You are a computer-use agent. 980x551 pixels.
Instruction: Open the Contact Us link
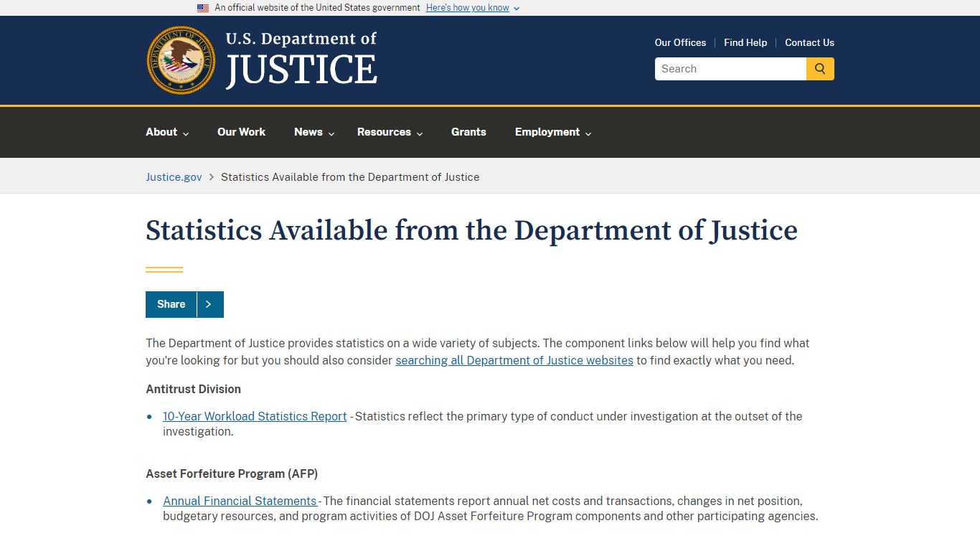[x=809, y=42]
